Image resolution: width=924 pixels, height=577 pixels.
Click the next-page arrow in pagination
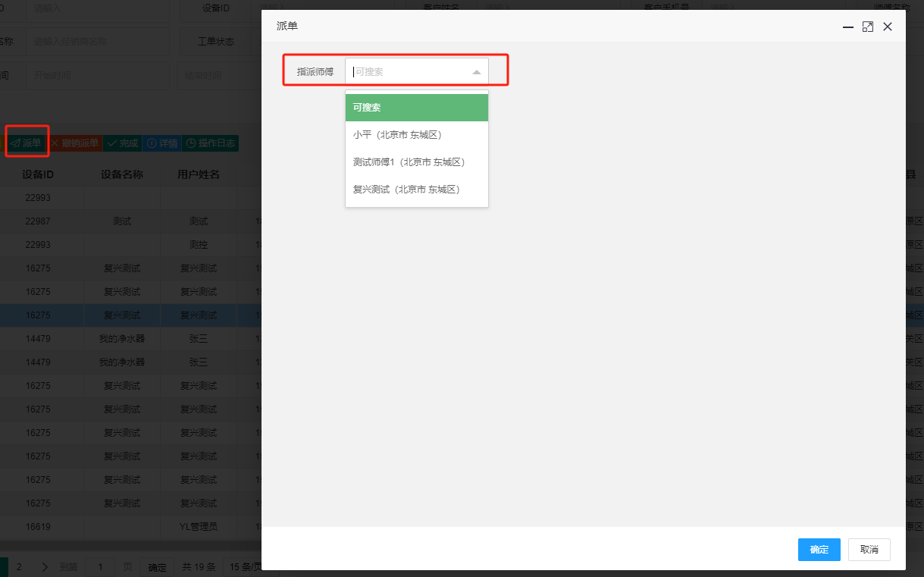(45, 567)
